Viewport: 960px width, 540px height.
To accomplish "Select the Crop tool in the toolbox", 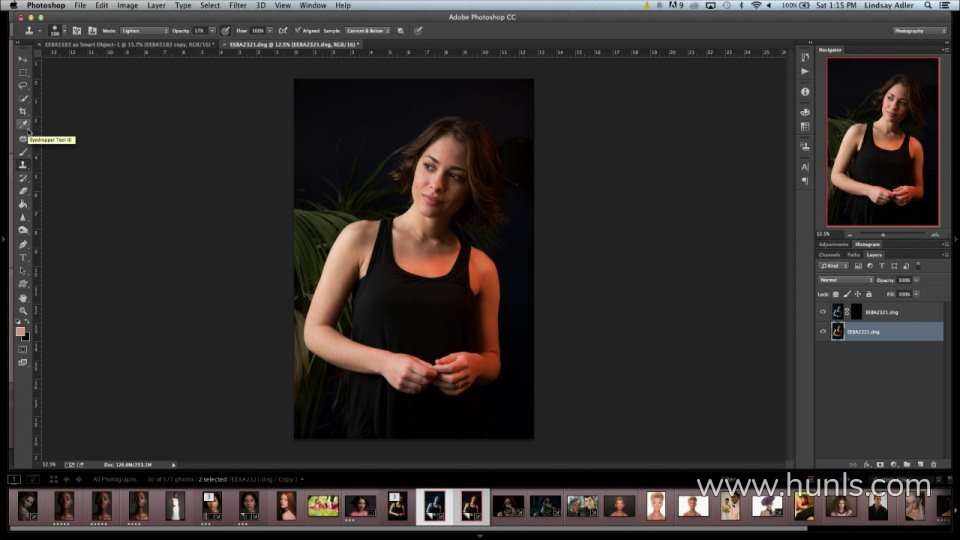I will 22,111.
